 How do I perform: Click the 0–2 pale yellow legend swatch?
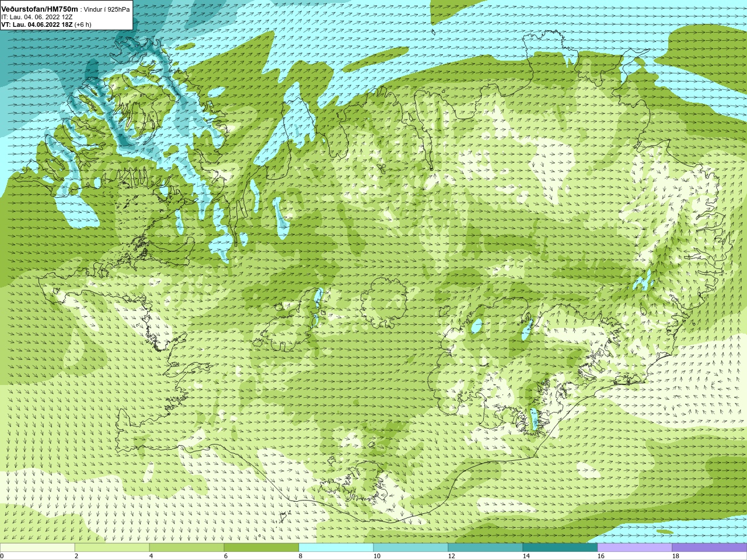[37, 548]
